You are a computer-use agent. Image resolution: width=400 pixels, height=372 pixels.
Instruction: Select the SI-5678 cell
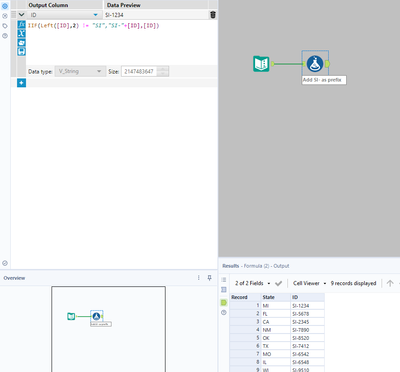click(x=307, y=314)
